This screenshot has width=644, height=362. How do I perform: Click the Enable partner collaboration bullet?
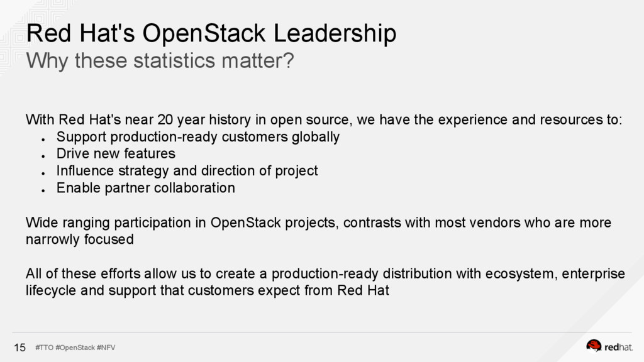[x=146, y=188]
